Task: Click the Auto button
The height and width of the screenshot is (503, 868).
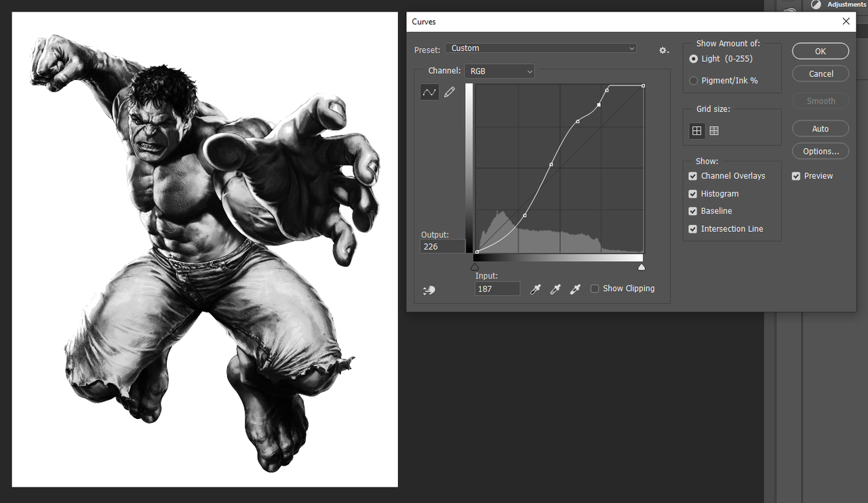Action: pyautogui.click(x=821, y=129)
